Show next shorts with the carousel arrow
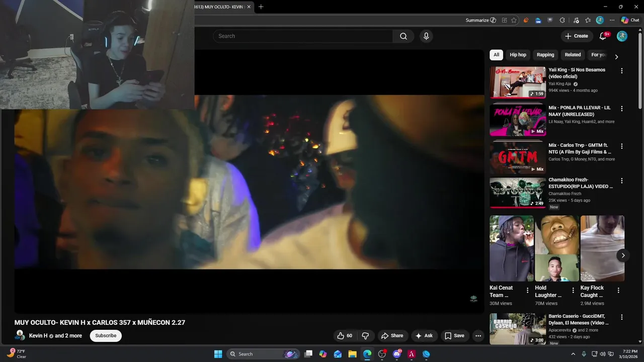The width and height of the screenshot is (644, 362). [x=623, y=255]
